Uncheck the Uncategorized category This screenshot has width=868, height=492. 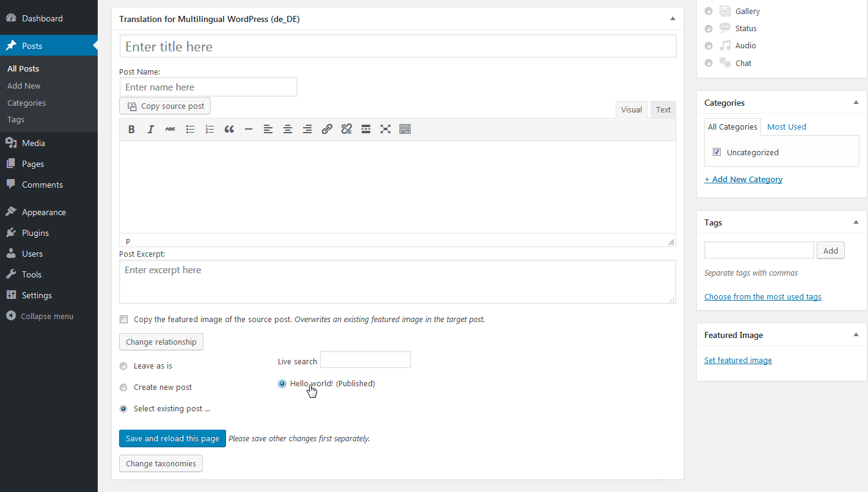[x=717, y=152]
